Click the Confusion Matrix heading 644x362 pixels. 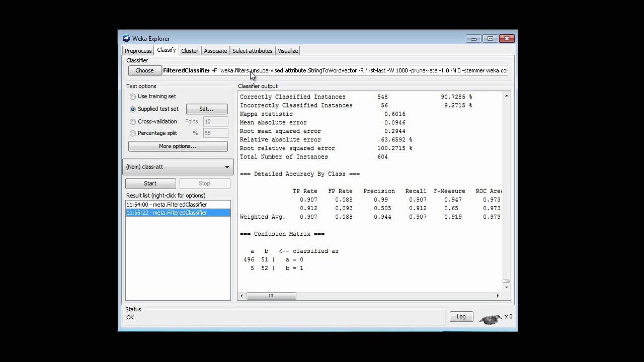(x=282, y=234)
